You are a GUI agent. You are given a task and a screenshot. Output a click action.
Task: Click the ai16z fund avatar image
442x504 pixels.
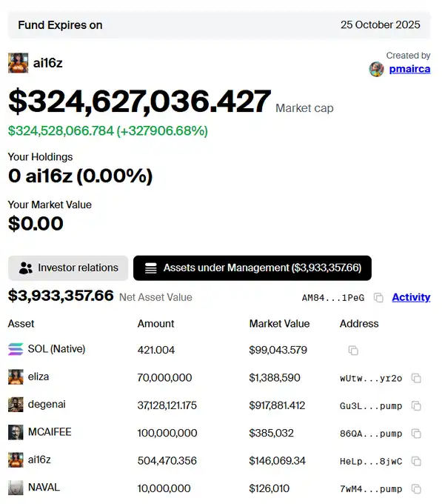pos(18,63)
